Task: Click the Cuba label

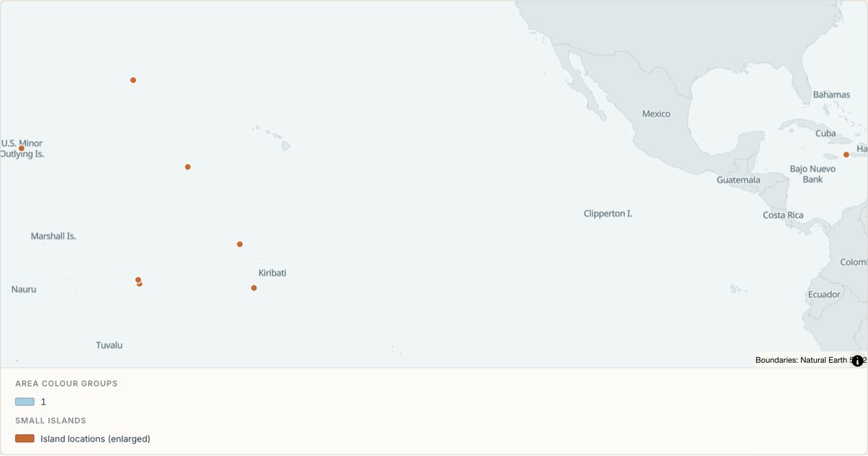Action: (825, 133)
